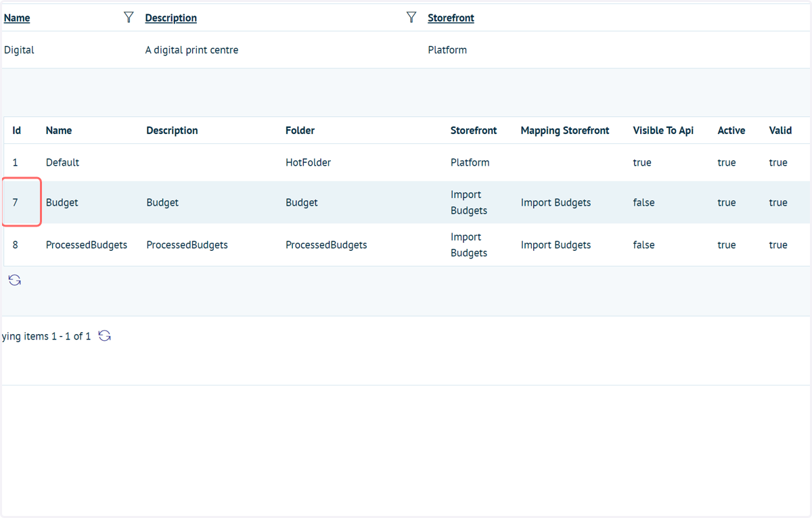Image resolution: width=812 pixels, height=518 pixels.
Task: Click Active true in Default row
Action: point(727,162)
